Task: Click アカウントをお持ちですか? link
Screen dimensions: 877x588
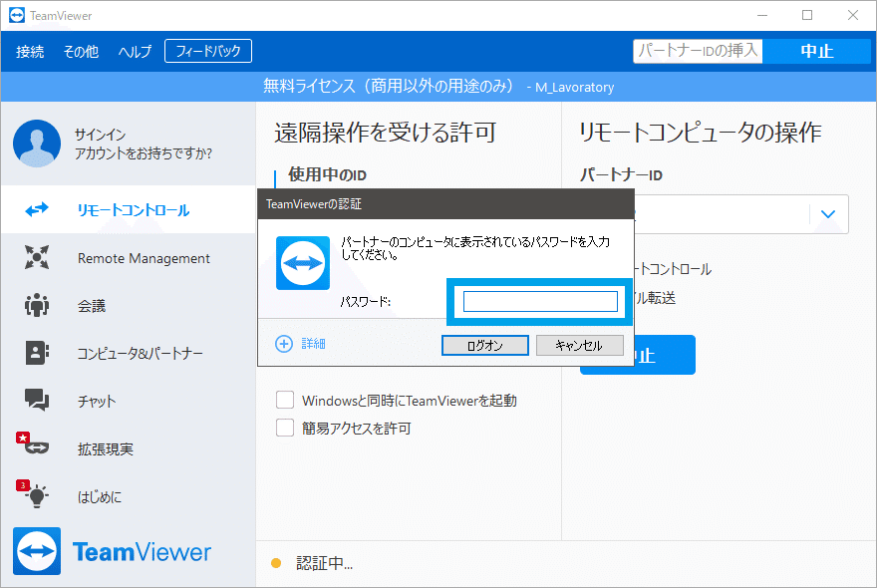Action: tap(144, 153)
